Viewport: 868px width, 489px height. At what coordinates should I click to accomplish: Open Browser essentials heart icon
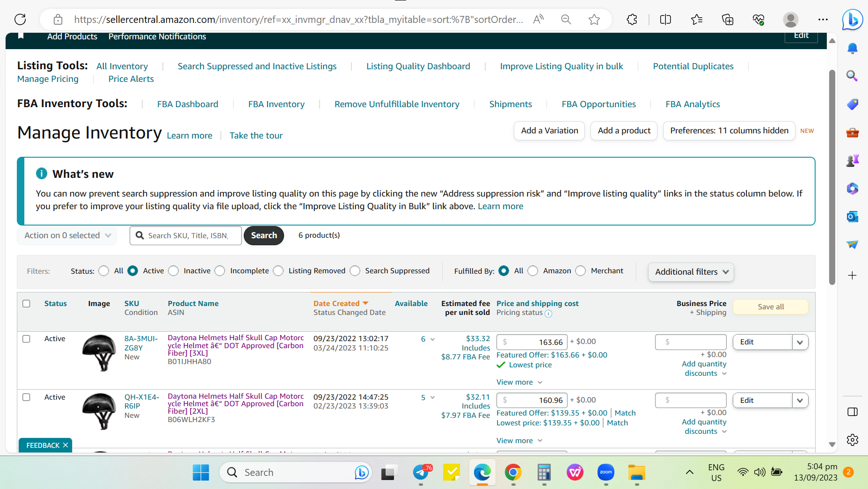click(759, 19)
